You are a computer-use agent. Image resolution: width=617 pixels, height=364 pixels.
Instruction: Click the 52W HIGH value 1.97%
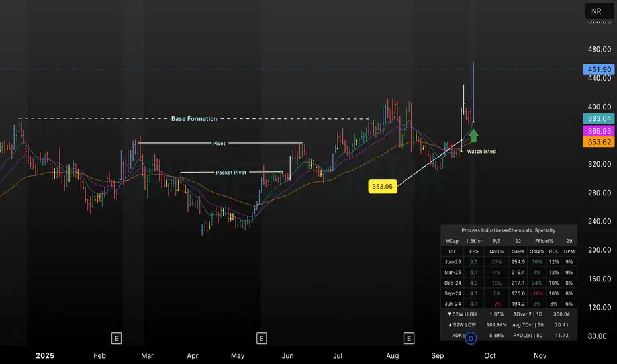tap(497, 314)
